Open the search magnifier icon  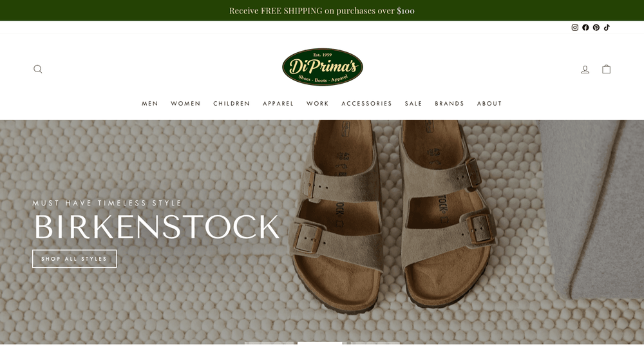point(38,69)
